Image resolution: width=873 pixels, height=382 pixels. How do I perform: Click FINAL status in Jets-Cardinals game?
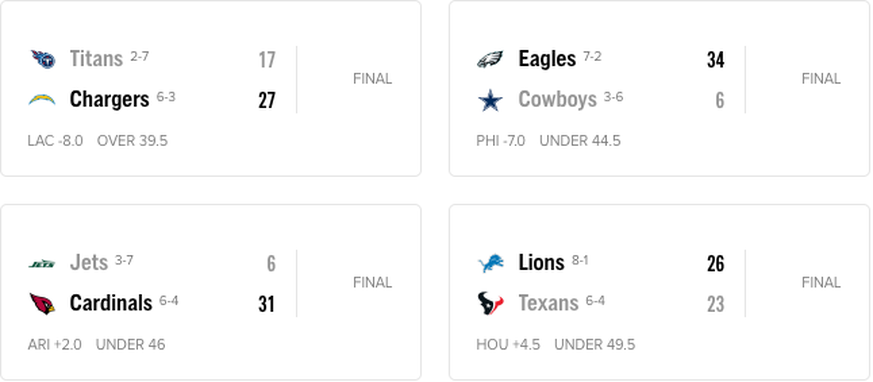[x=372, y=283]
